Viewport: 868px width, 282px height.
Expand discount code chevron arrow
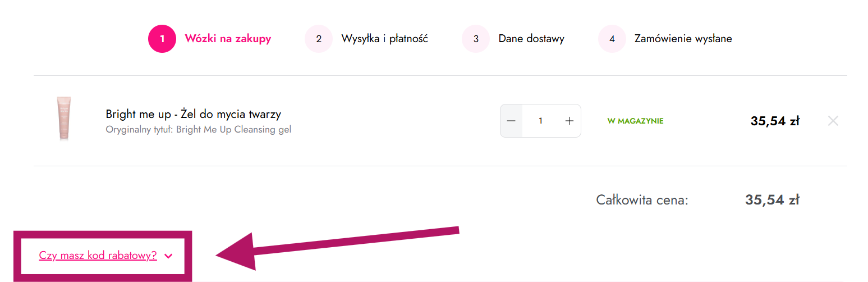point(168,256)
